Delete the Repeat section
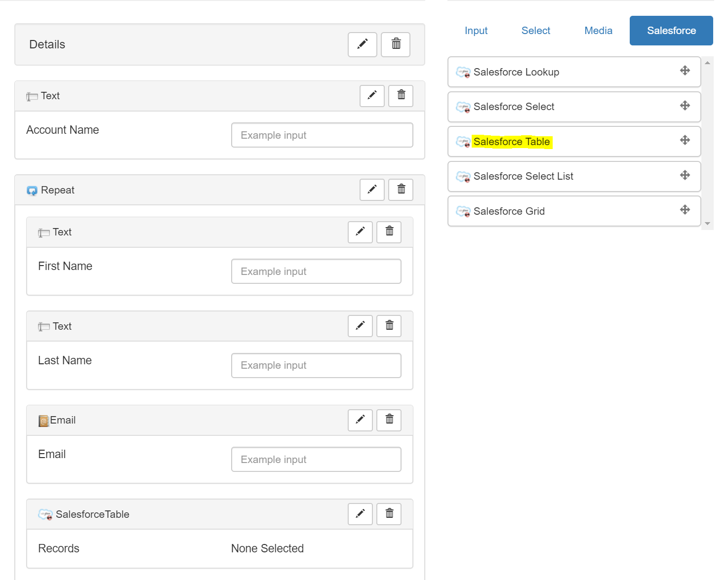 click(x=401, y=190)
